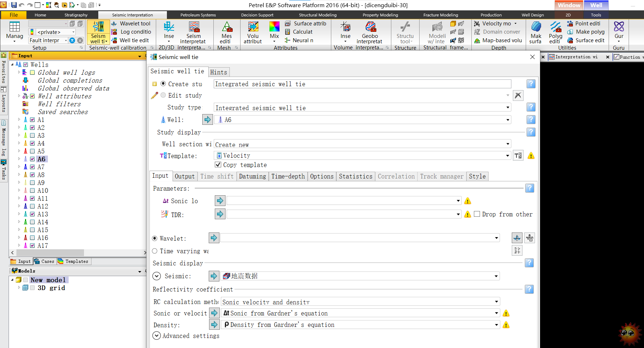Open Geobody interpretation tool
This screenshot has width=644, height=348.
pyautogui.click(x=370, y=32)
